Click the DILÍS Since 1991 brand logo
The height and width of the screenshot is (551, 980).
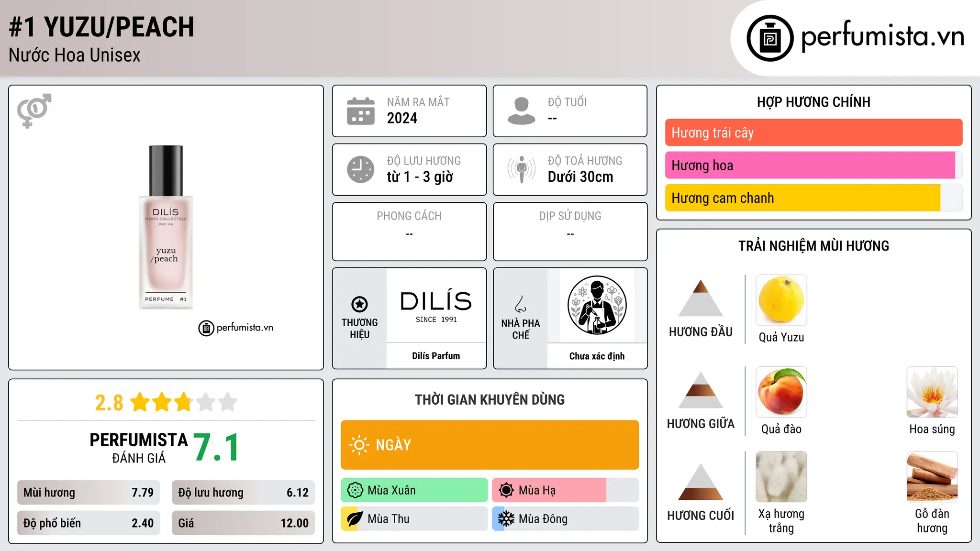coord(436,306)
